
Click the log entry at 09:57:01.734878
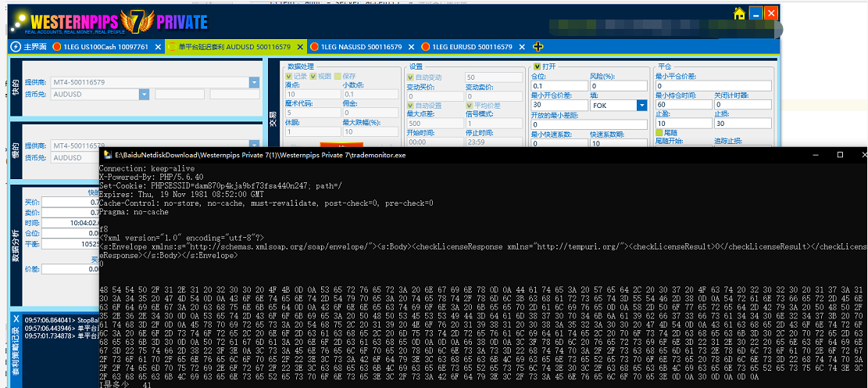(62, 336)
